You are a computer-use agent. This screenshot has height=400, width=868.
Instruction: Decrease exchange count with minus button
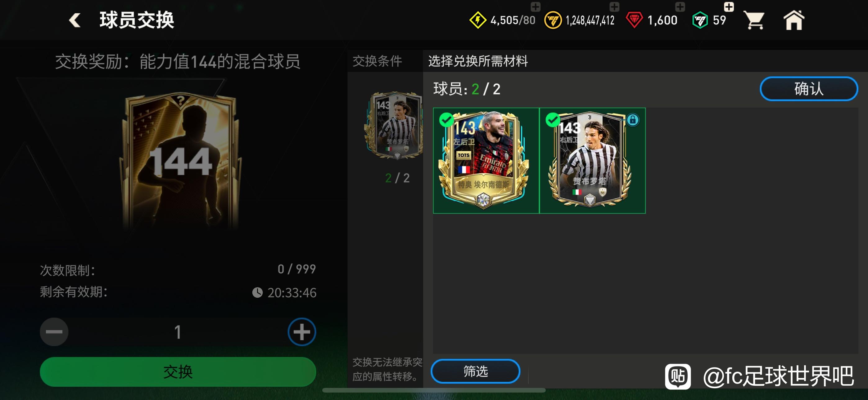pos(54,332)
